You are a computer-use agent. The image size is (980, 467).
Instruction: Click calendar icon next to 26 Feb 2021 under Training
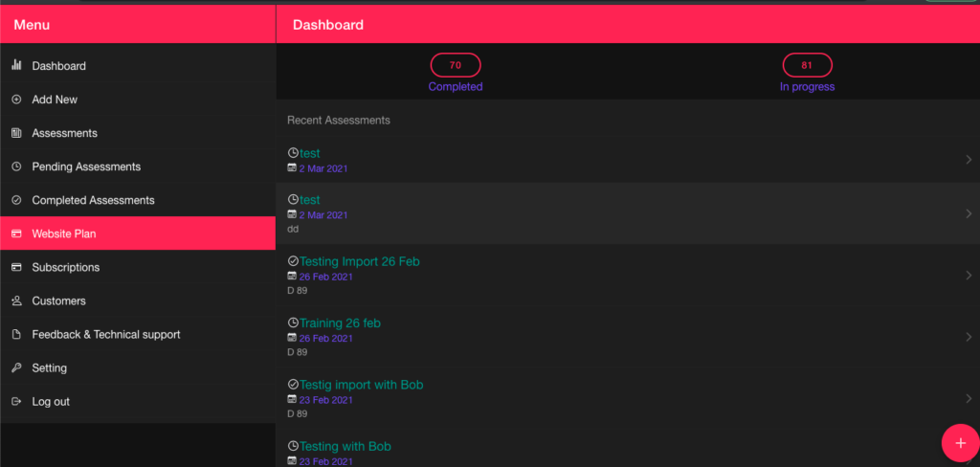coord(291,338)
